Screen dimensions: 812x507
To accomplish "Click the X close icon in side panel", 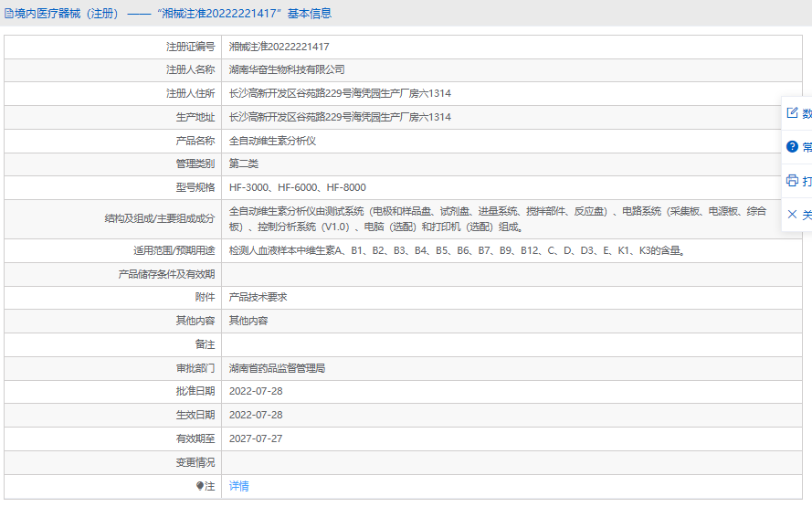I will point(792,215).
